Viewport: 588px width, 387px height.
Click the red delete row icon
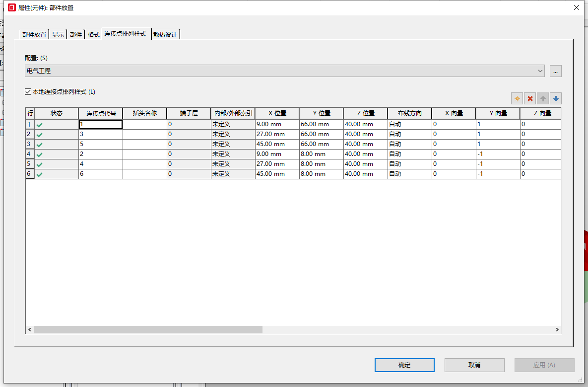point(530,99)
